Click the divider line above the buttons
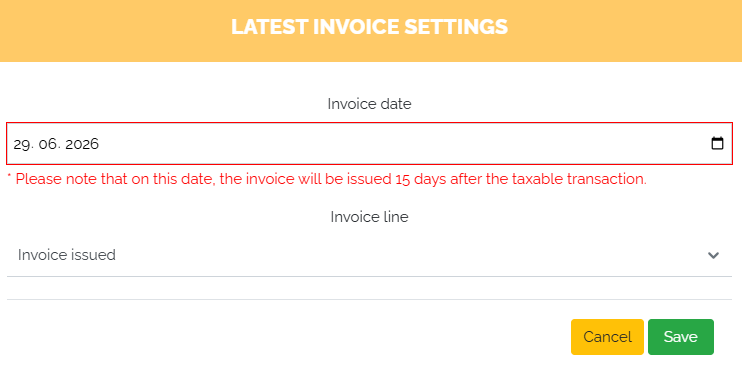Image resolution: width=742 pixels, height=367 pixels. pos(369,299)
